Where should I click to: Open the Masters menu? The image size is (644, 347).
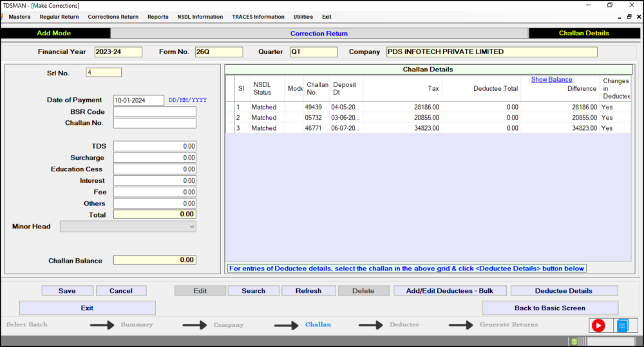(x=19, y=17)
